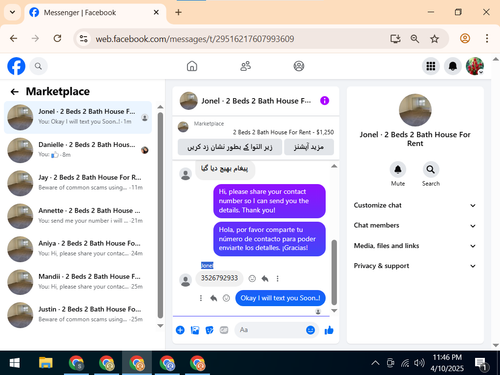Open the Mandii conversation
The image size is (500, 375).
pos(78,282)
